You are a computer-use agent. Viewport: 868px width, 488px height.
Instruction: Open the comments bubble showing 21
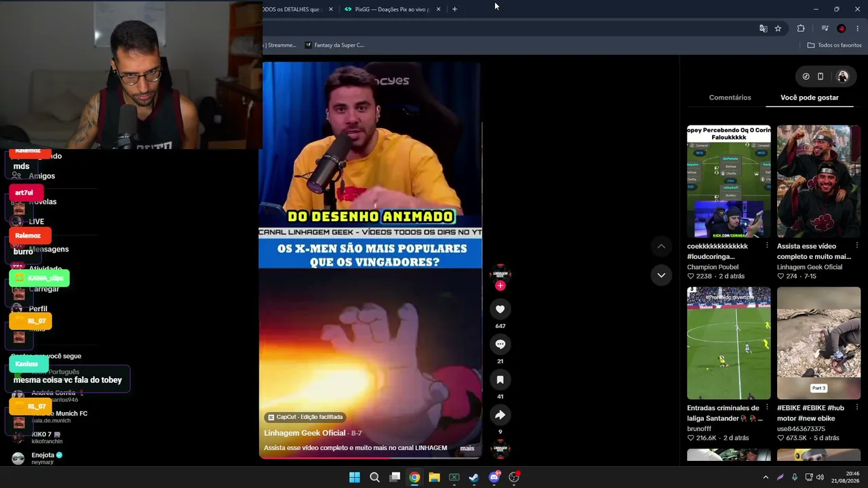(x=500, y=344)
